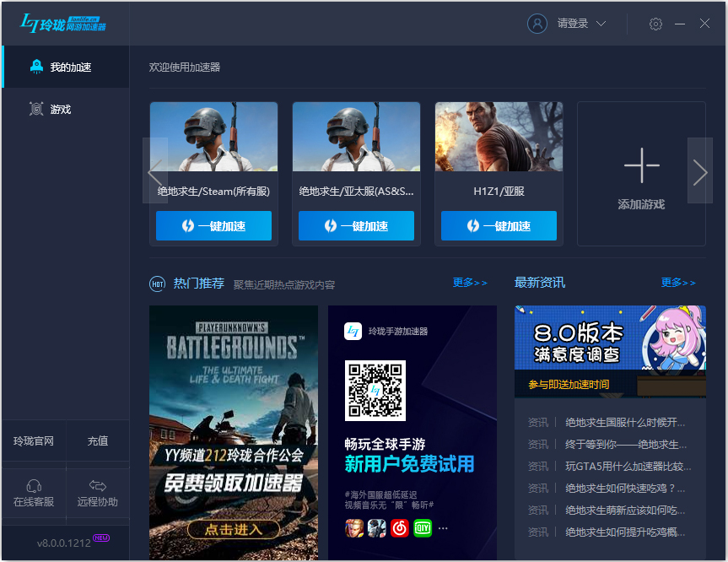Open 远程协助 remote assistance icon
The height and width of the screenshot is (562, 728).
pos(98,486)
